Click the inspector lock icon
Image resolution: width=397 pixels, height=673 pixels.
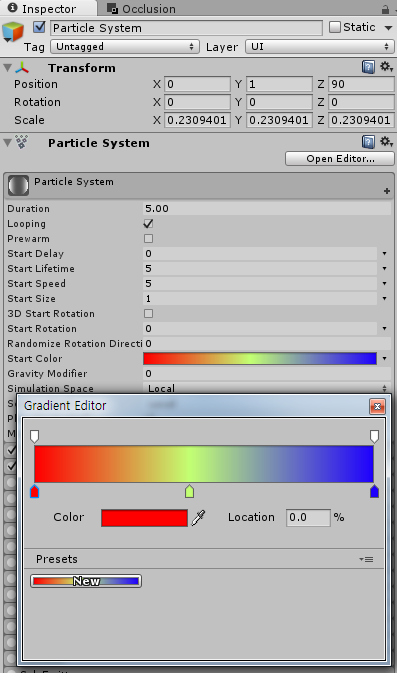point(385,9)
